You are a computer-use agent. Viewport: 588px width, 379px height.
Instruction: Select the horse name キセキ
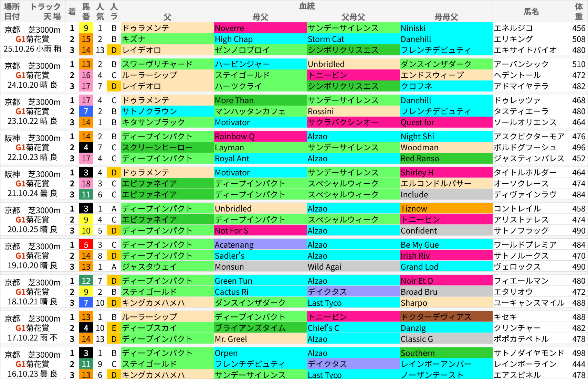[505, 317]
